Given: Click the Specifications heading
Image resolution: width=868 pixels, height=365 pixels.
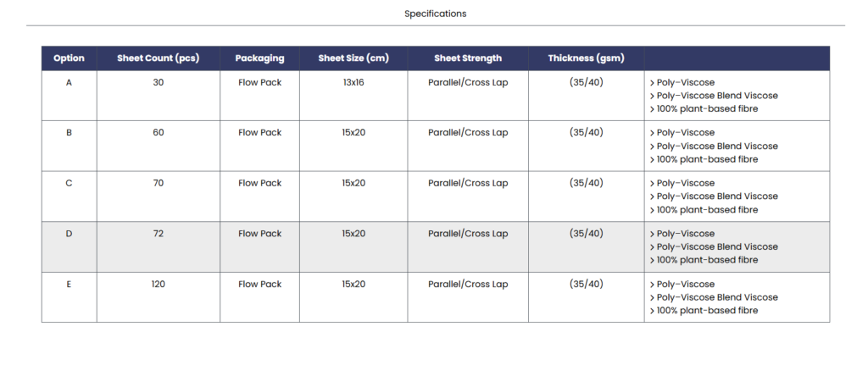Looking at the screenshot, I should point(435,14).
